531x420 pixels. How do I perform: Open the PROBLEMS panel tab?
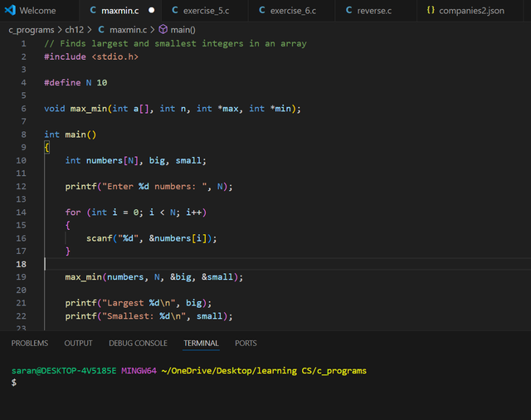pos(30,343)
